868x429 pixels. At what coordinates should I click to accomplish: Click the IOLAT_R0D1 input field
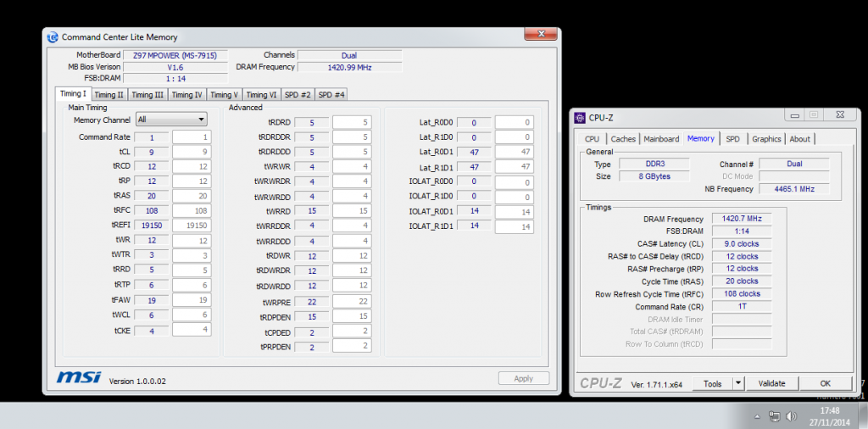point(515,211)
